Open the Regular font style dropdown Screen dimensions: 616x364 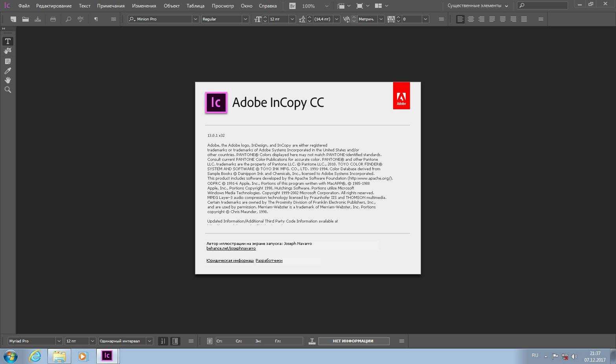pyautogui.click(x=245, y=19)
